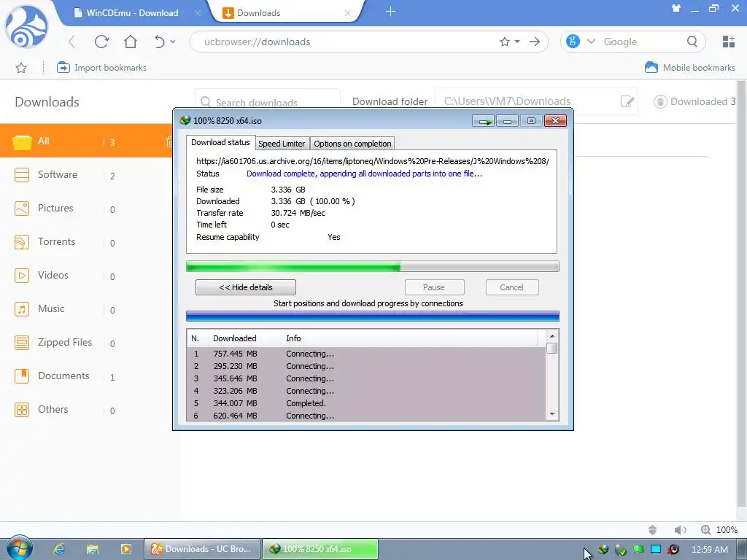Open the Windows Start menu

pyautogui.click(x=20, y=548)
